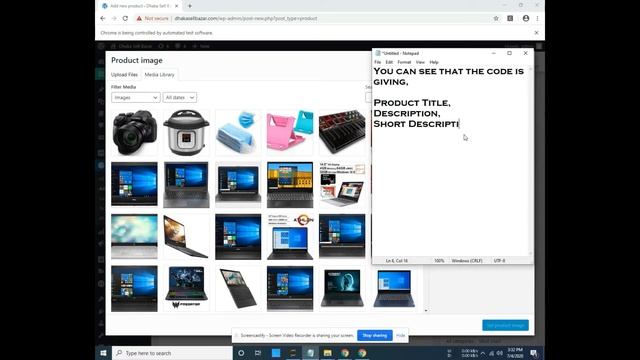Open the Notepad Edit menu
Viewport: 640px width, 360px height.
tap(389, 62)
